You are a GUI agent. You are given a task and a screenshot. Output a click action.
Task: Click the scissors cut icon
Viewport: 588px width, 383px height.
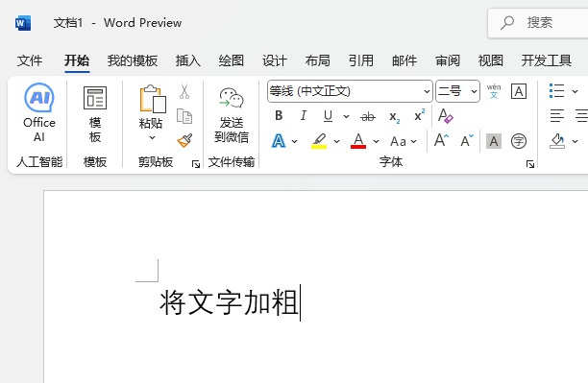(x=184, y=91)
